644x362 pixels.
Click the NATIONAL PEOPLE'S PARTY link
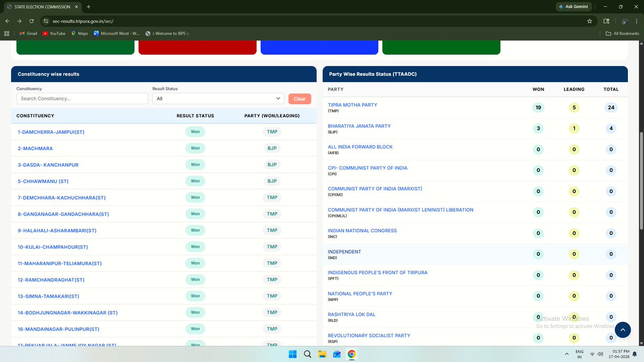click(x=360, y=293)
